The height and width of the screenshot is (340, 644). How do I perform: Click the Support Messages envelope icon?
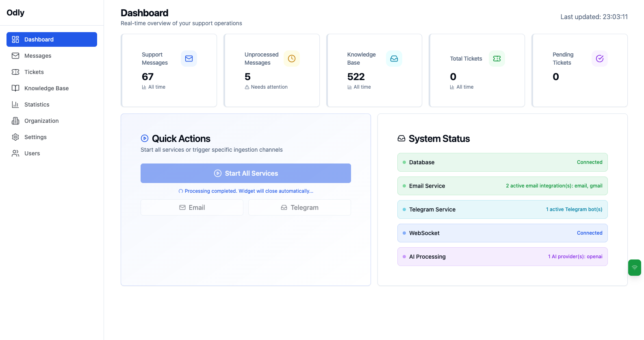click(x=189, y=59)
